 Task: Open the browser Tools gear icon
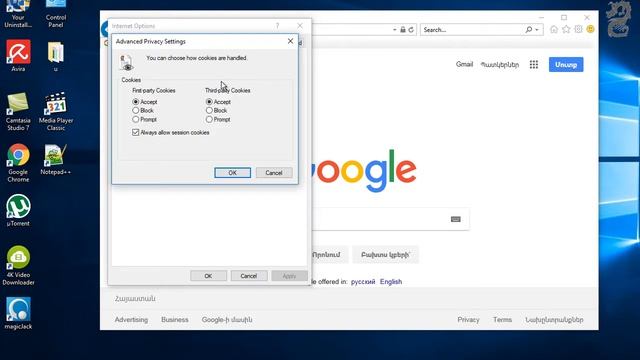point(578,29)
